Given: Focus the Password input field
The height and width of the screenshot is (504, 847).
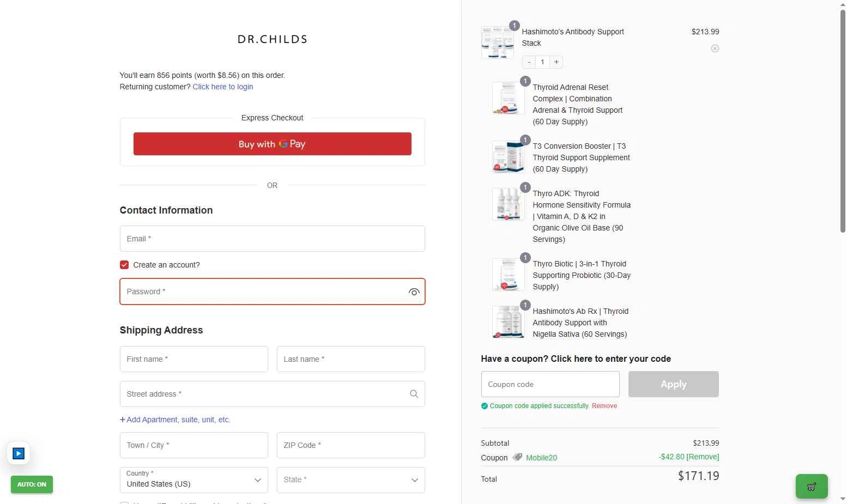Looking at the screenshot, I should click(x=273, y=292).
